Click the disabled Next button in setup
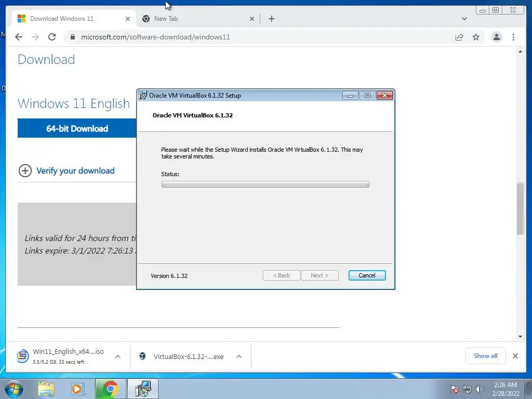Image resolution: width=532 pixels, height=399 pixels. pos(320,275)
